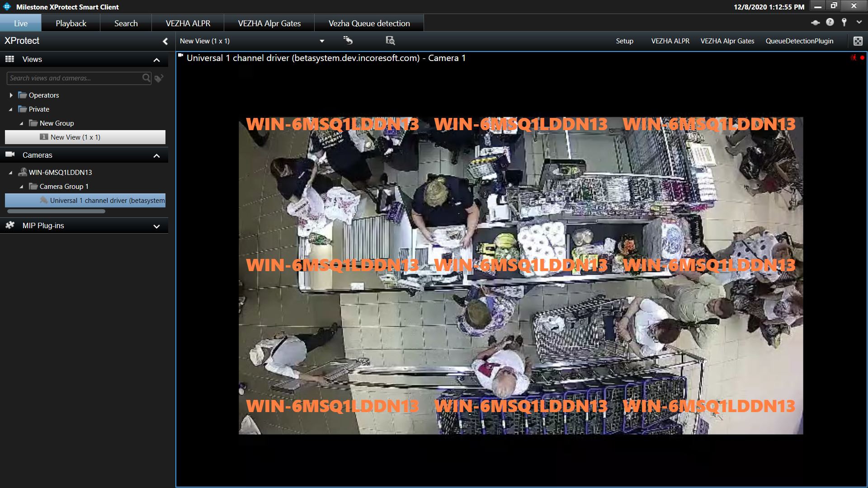
Task: Click the Camera Group 1 folder icon
Action: [x=33, y=186]
